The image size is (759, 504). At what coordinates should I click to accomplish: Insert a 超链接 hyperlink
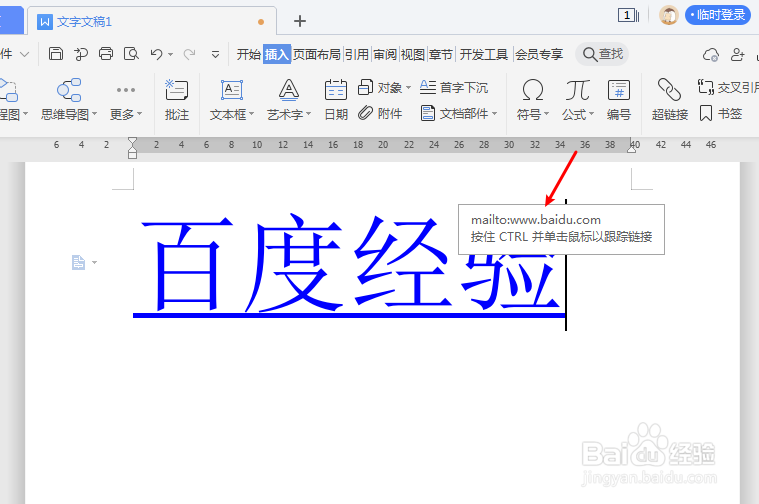tap(669, 100)
